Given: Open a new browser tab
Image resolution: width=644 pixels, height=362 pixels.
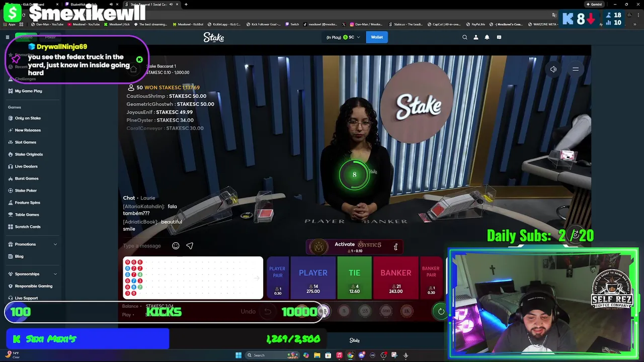Looking at the screenshot, I should point(186,5).
